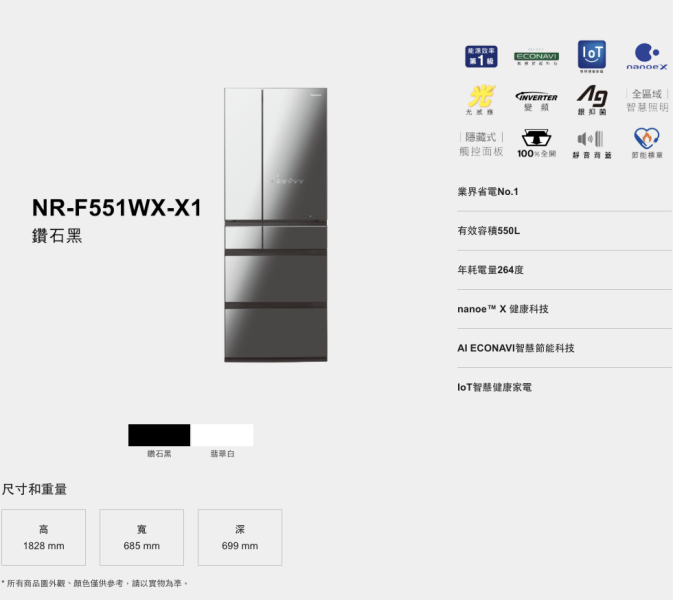
Task: Click the IoT智慧健康家電 row
Action: (564, 387)
